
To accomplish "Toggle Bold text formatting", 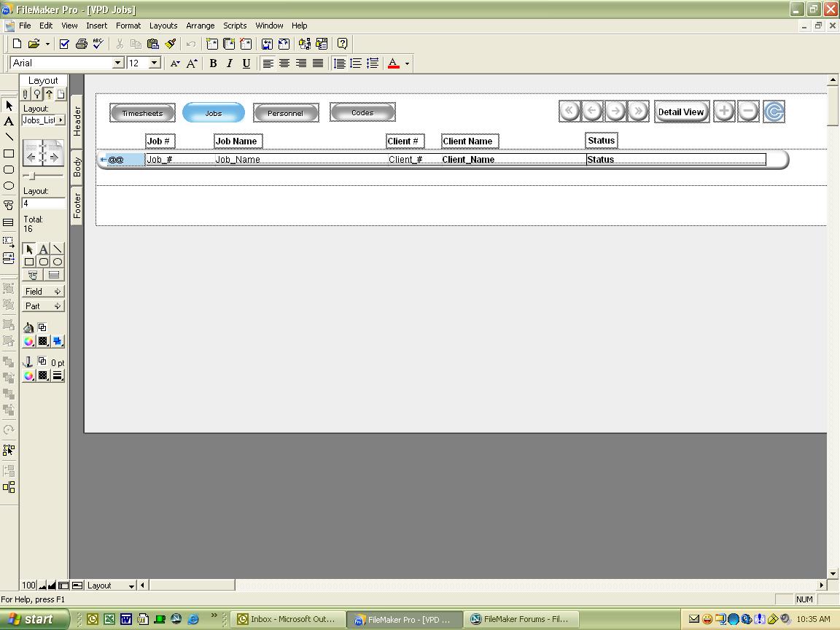I will tap(213, 63).
